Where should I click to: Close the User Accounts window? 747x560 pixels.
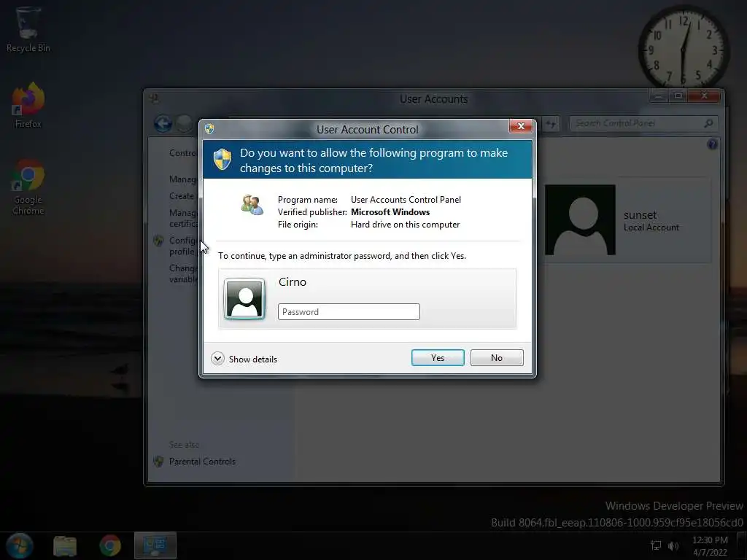[704, 96]
